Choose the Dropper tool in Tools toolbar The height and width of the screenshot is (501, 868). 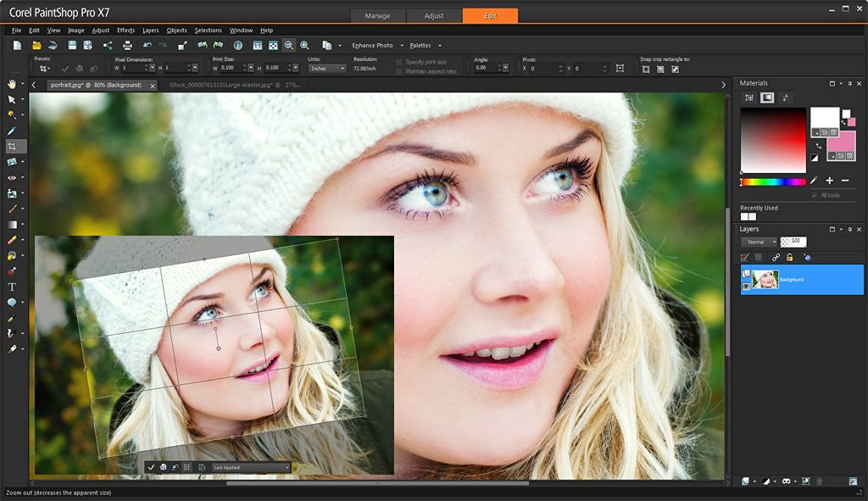[12, 131]
